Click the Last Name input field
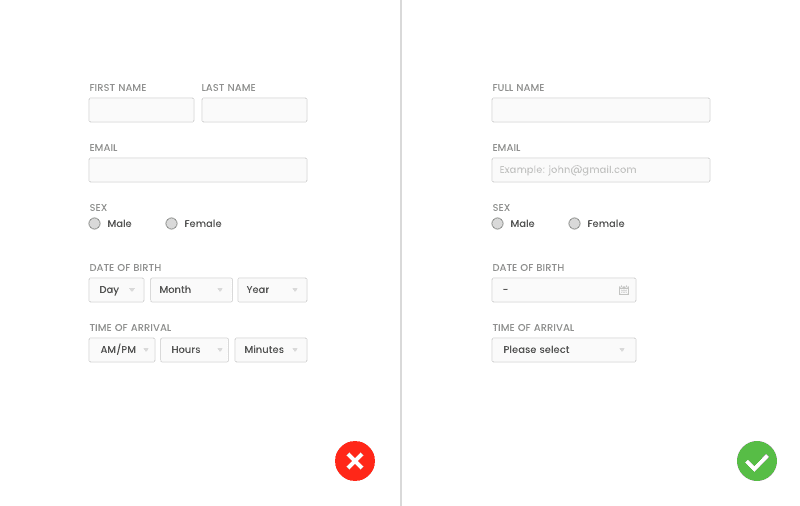 click(x=254, y=110)
